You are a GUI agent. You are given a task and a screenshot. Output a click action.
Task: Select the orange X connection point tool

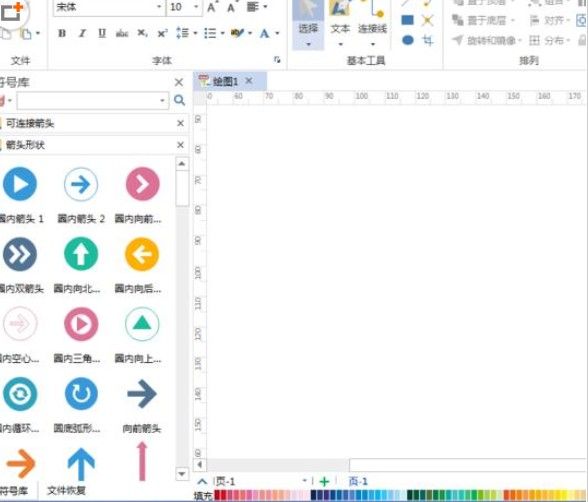pyautogui.click(x=427, y=20)
